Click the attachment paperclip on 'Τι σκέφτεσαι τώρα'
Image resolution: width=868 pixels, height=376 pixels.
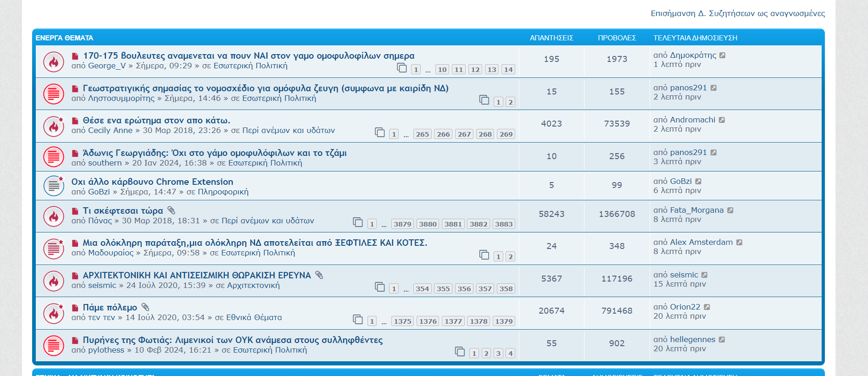[x=171, y=210]
